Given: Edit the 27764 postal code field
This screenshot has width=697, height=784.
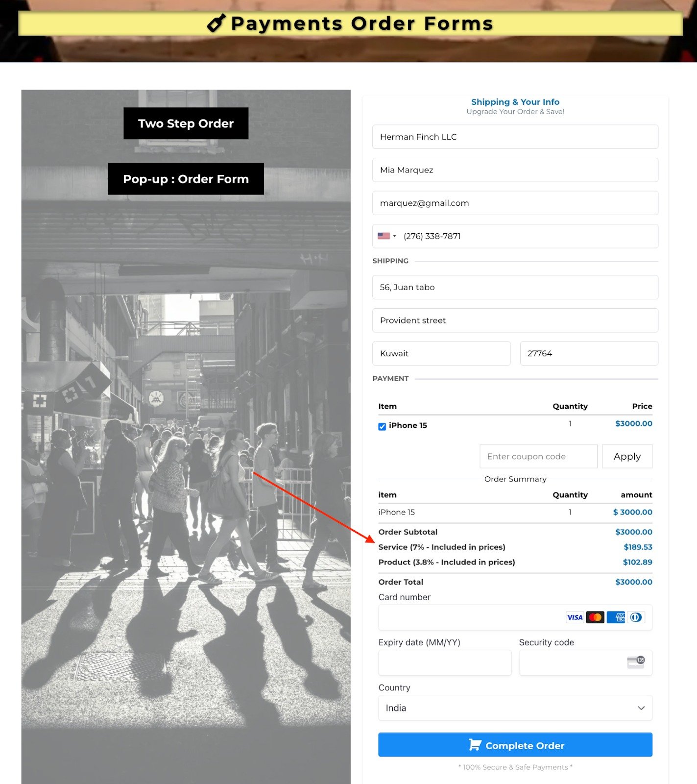Looking at the screenshot, I should pos(589,353).
